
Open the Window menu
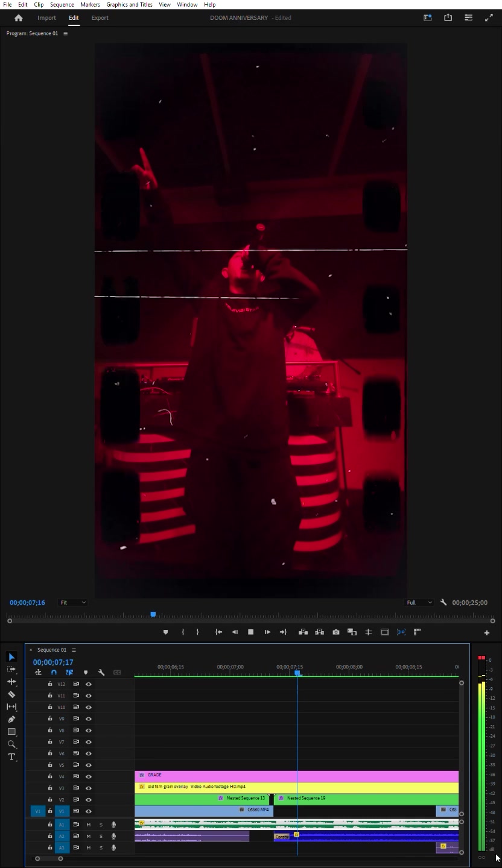[187, 4]
